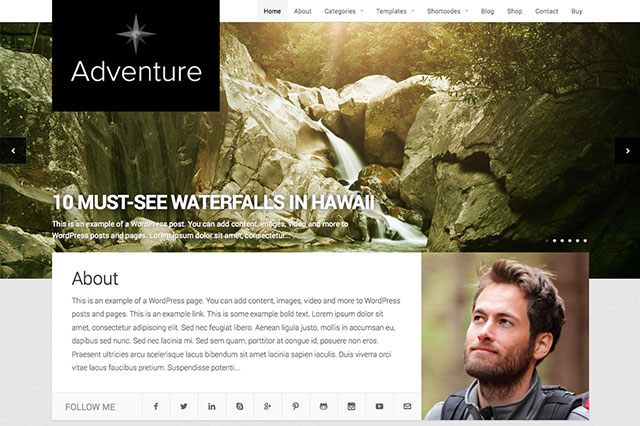Open the GitHub social icon

(324, 406)
